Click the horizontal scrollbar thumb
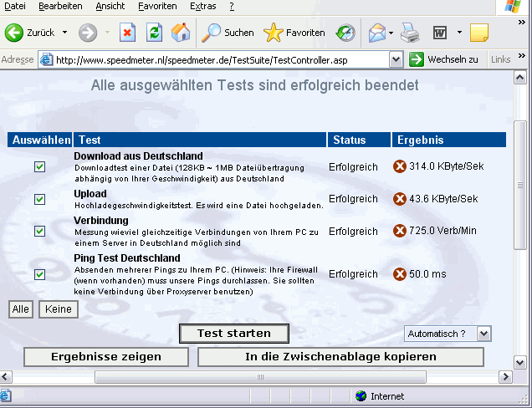Screen dimensions: 532x408 pyautogui.click(x=260, y=377)
